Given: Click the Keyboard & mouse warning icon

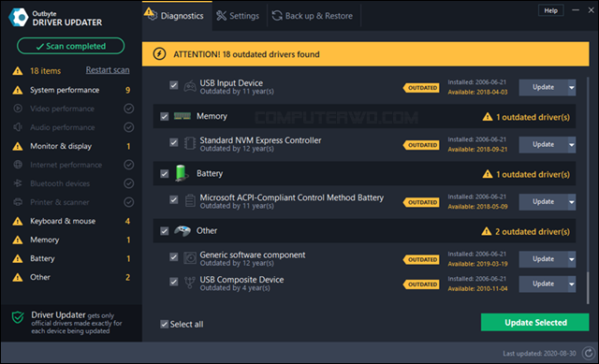Looking at the screenshot, I should tap(18, 221).
